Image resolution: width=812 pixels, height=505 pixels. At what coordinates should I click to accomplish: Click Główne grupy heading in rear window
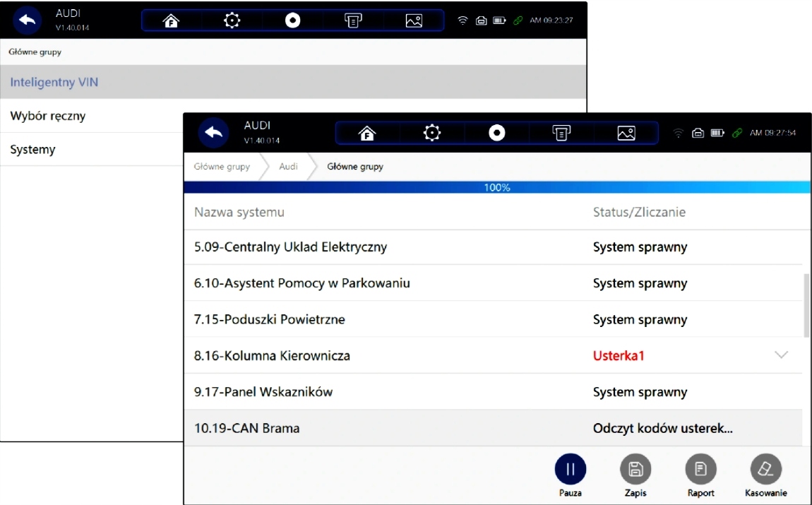[35, 52]
